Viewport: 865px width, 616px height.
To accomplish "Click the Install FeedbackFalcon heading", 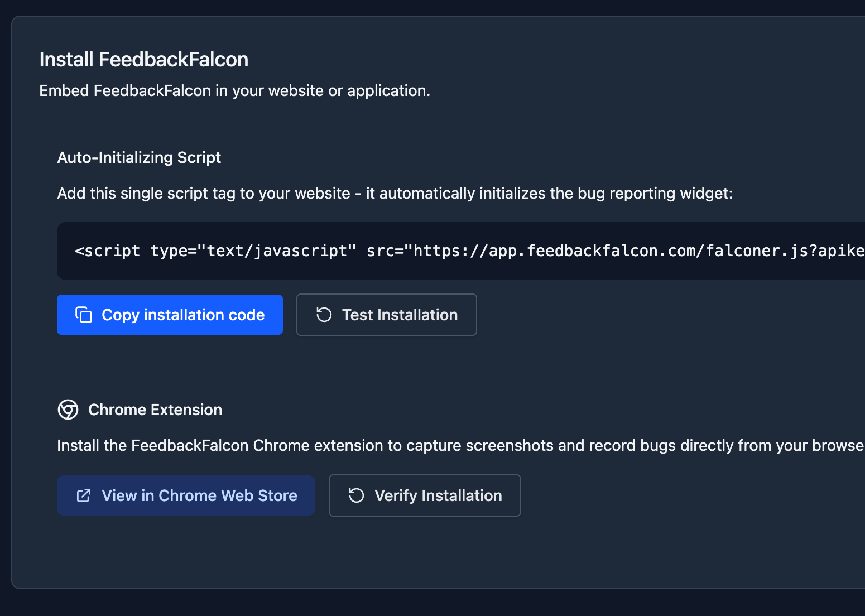I will (x=143, y=60).
